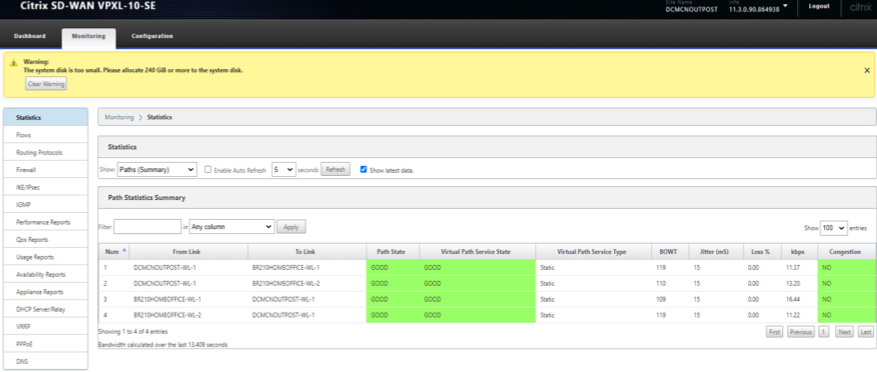
Task: Select BR210HOMEOFFICE-WL-1 in the From Link column
Action: coord(168,299)
